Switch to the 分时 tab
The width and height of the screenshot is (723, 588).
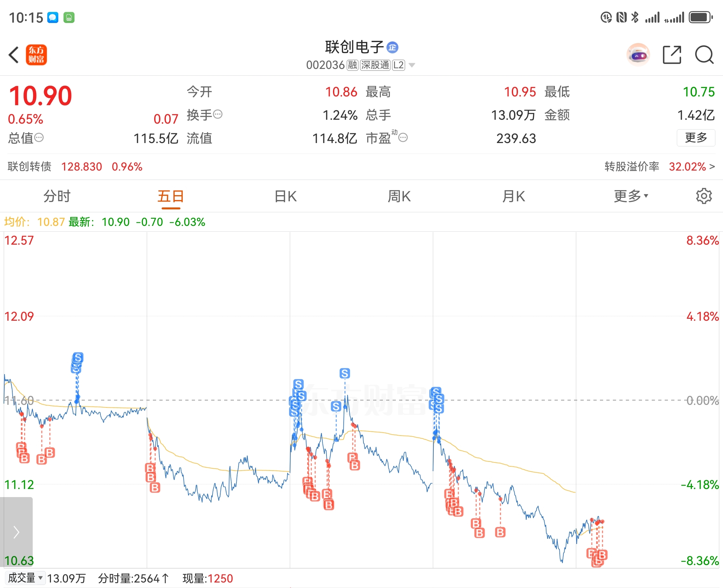57,196
